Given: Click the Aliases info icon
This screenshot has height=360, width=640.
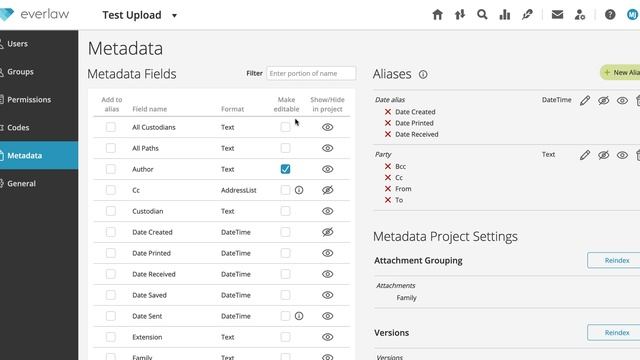Looking at the screenshot, I should point(423,74).
